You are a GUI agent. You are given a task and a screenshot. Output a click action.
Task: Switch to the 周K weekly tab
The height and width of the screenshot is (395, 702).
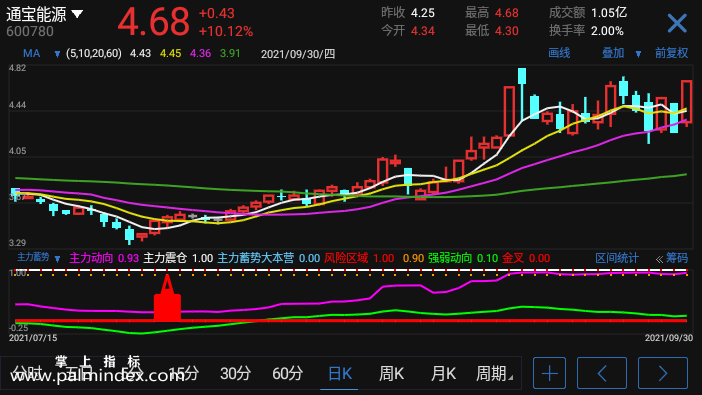391,374
